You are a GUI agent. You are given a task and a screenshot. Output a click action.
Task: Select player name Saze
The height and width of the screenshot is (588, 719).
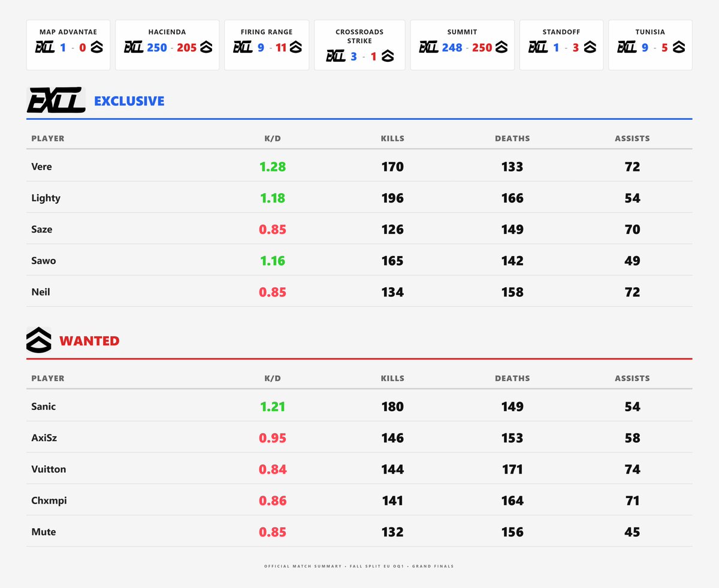(x=41, y=229)
